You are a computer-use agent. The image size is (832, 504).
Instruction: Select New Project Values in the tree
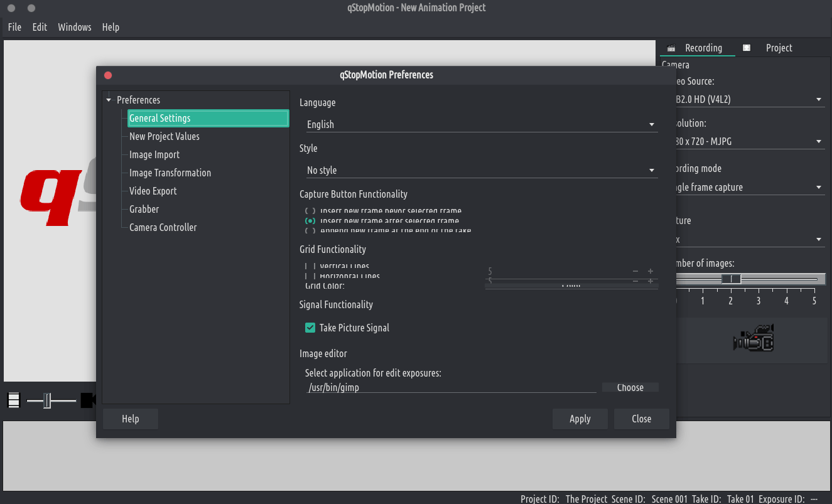point(165,136)
